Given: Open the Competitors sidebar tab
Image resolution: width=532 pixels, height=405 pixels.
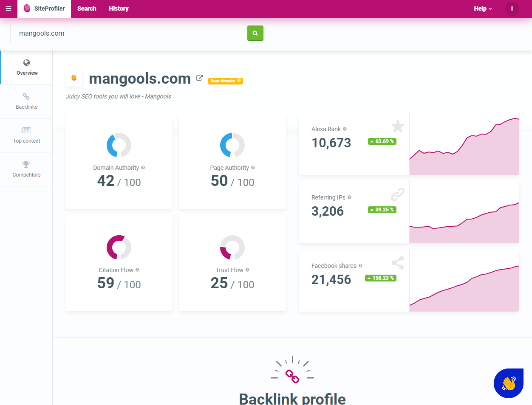Looking at the screenshot, I should point(26,169).
